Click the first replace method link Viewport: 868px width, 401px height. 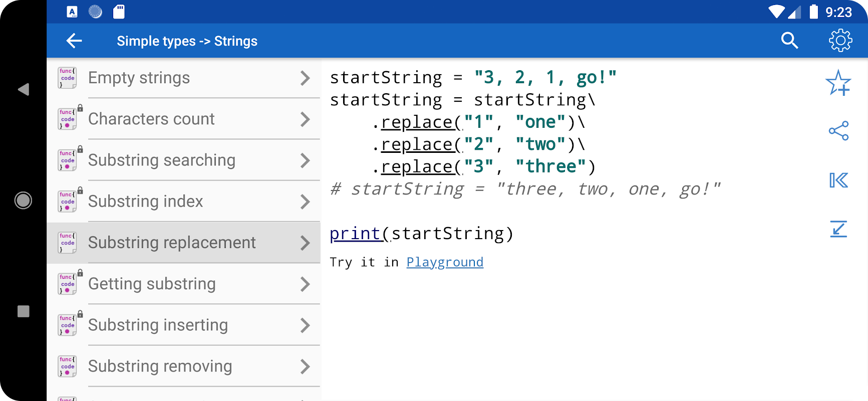click(417, 122)
